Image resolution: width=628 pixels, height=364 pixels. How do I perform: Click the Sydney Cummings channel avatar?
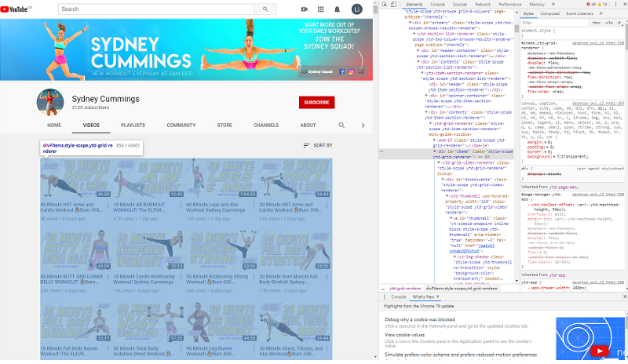tap(50, 102)
